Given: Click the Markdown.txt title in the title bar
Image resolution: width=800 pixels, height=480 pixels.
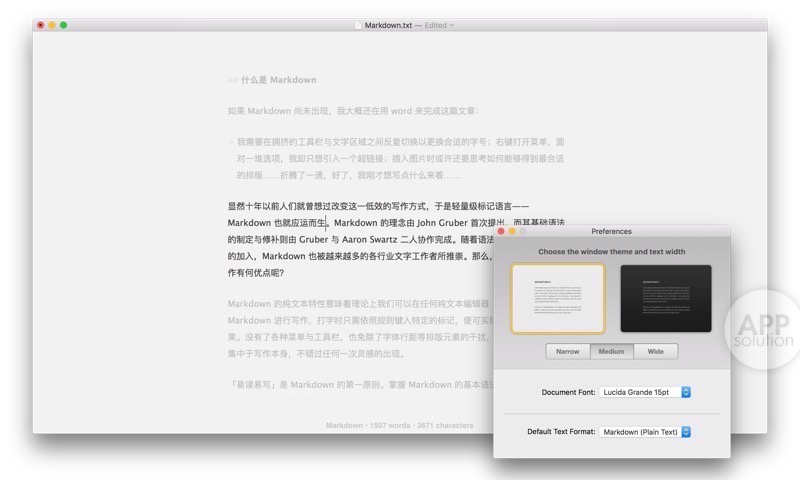Looking at the screenshot, I should coord(388,25).
